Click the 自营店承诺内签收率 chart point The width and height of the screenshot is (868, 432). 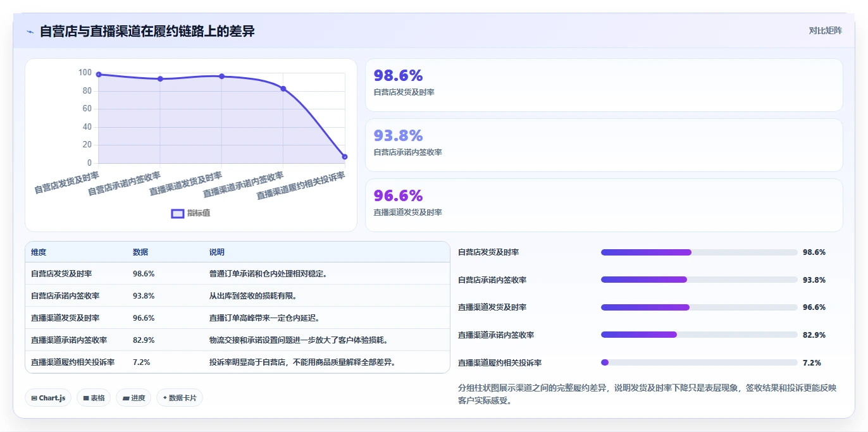coord(160,79)
